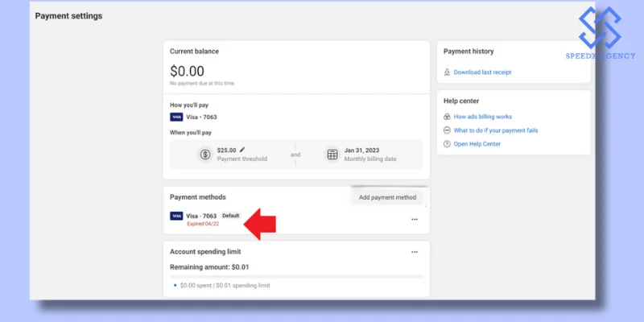Open the Download last receipt link
Viewport: 644px width, 322px height.
pos(482,72)
